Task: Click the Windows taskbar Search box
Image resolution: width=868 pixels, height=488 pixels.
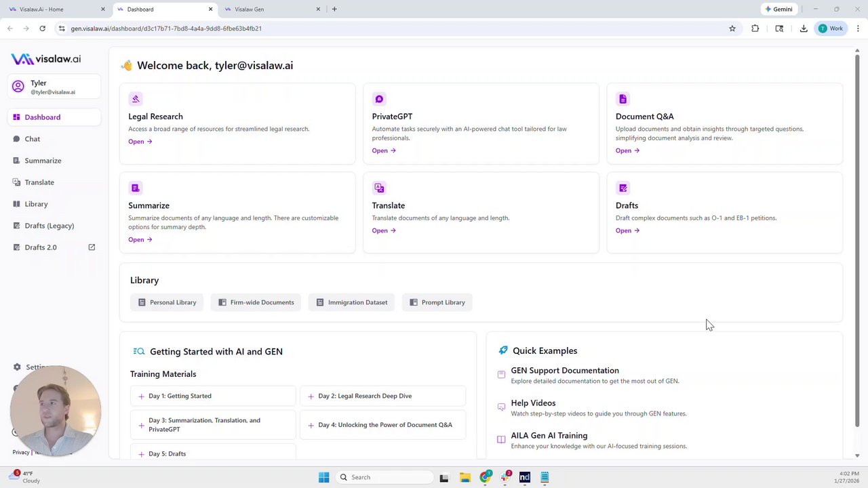Action: click(x=384, y=477)
